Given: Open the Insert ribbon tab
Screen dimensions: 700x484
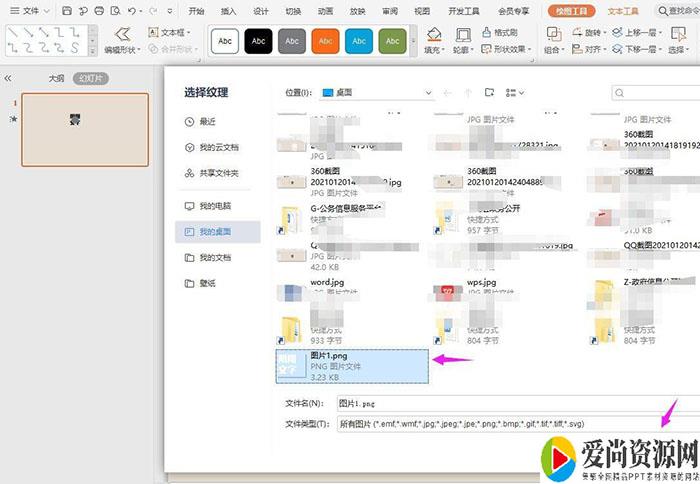Looking at the screenshot, I should coord(229,11).
